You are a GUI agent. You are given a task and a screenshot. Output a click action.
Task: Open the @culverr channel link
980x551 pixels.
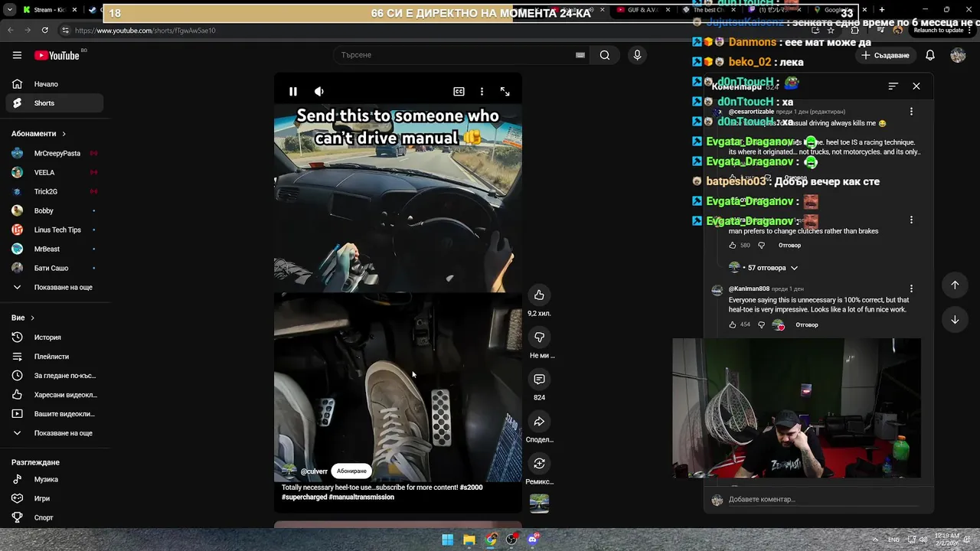point(314,471)
